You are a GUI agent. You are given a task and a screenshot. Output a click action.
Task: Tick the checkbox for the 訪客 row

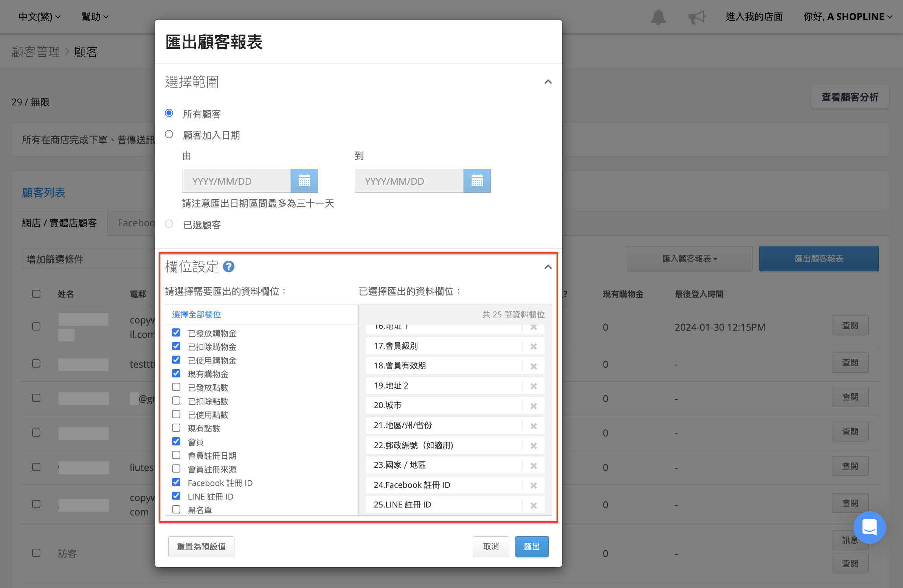coord(36,553)
